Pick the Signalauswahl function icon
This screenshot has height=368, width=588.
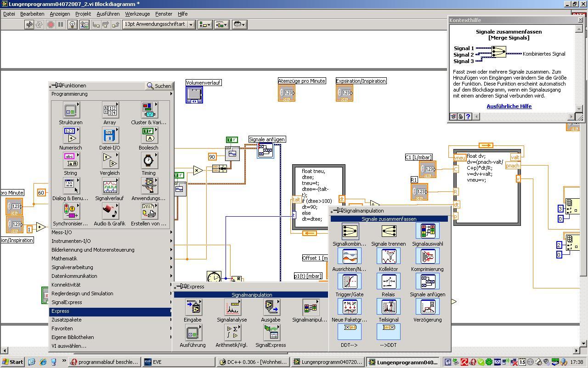[x=428, y=231]
